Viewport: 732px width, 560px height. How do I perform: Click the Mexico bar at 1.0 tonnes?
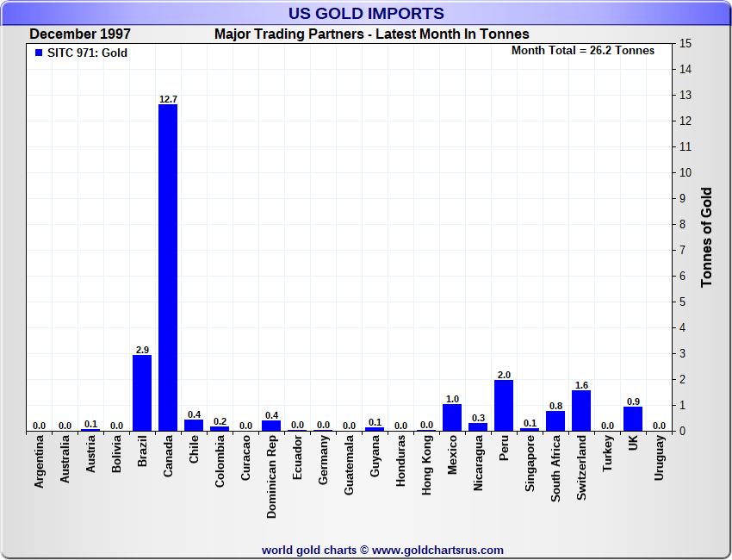pos(452,417)
